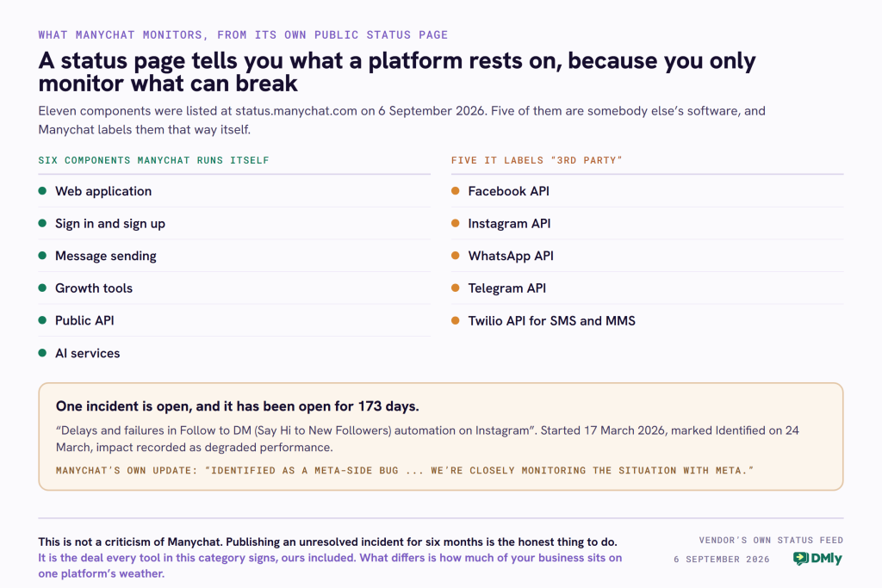
Task: Click the 'Facebook API' list item
Action: click(x=648, y=191)
